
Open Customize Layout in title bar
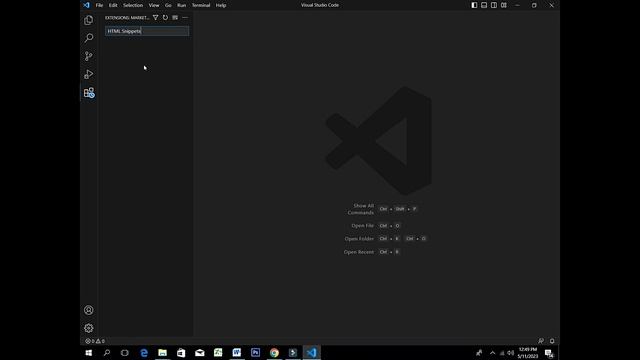[x=504, y=5]
